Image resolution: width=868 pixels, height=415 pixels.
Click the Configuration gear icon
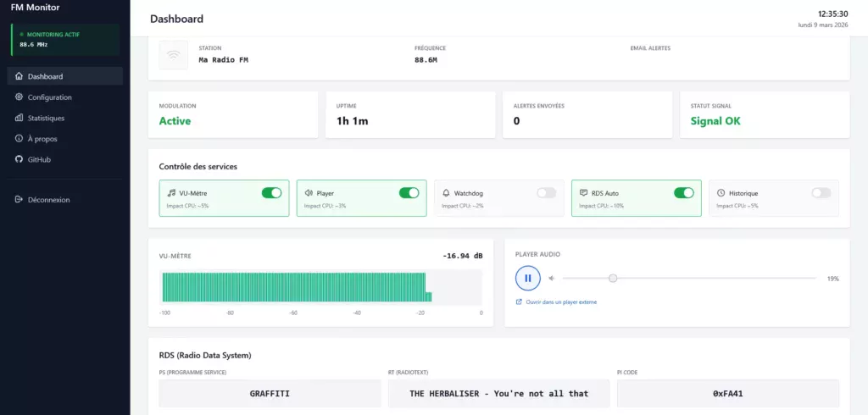(19, 97)
